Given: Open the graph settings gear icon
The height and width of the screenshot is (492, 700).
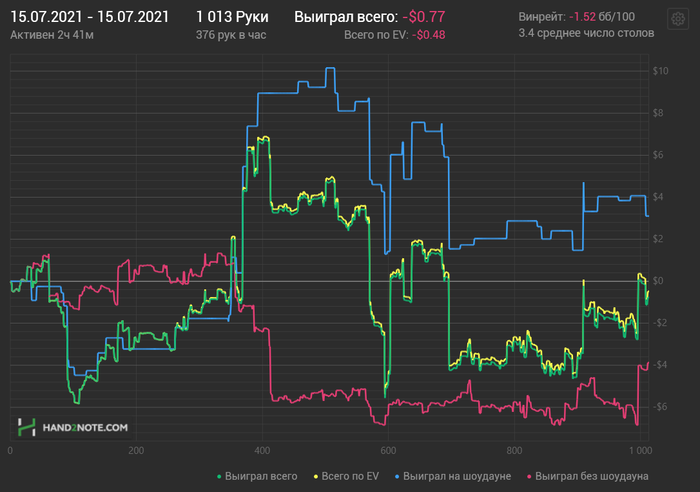Looking at the screenshot, I should (x=678, y=19).
